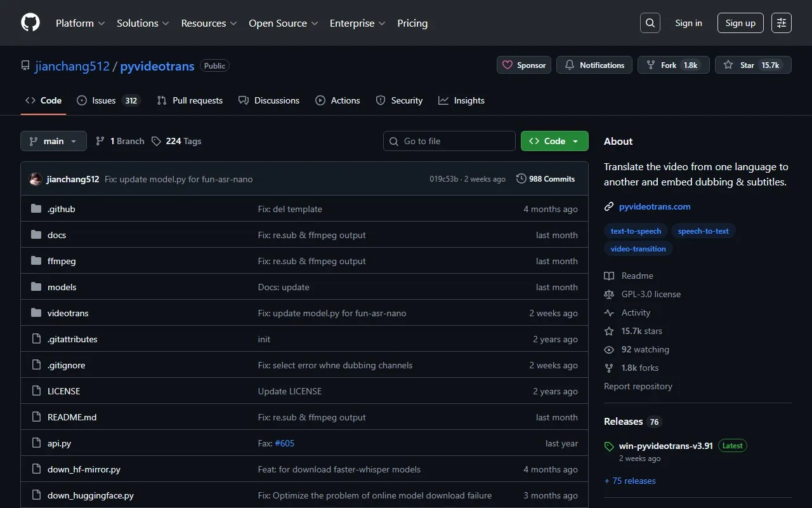Click the link icon beside pyvideotrans.com
The image size is (812, 508).
[609, 206]
